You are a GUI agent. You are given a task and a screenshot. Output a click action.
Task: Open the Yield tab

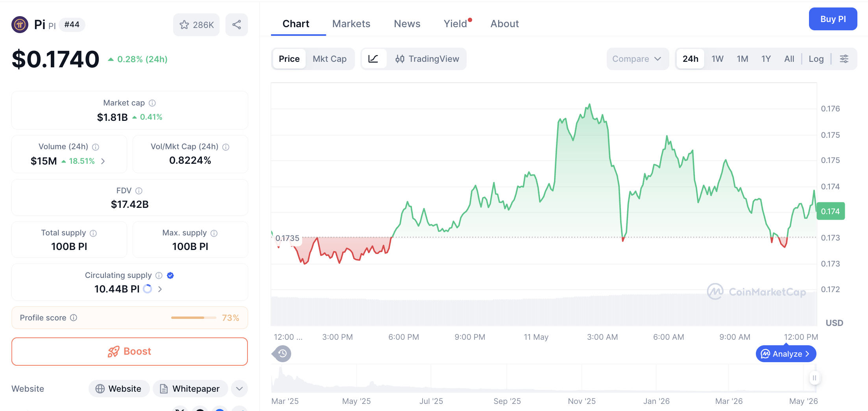[456, 24]
